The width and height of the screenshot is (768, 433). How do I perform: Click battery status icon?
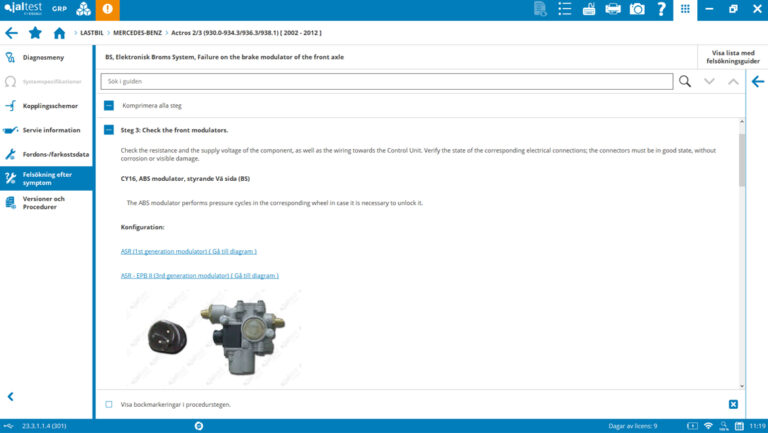tap(692, 426)
